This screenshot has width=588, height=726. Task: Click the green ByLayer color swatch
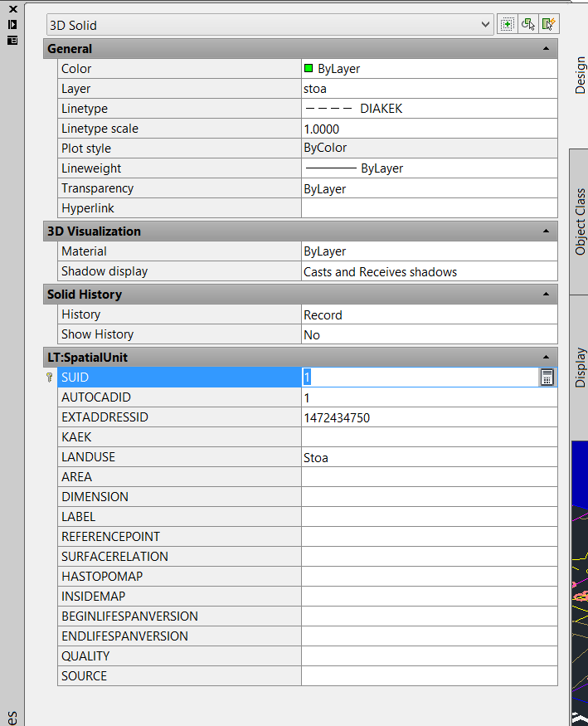pyautogui.click(x=309, y=69)
